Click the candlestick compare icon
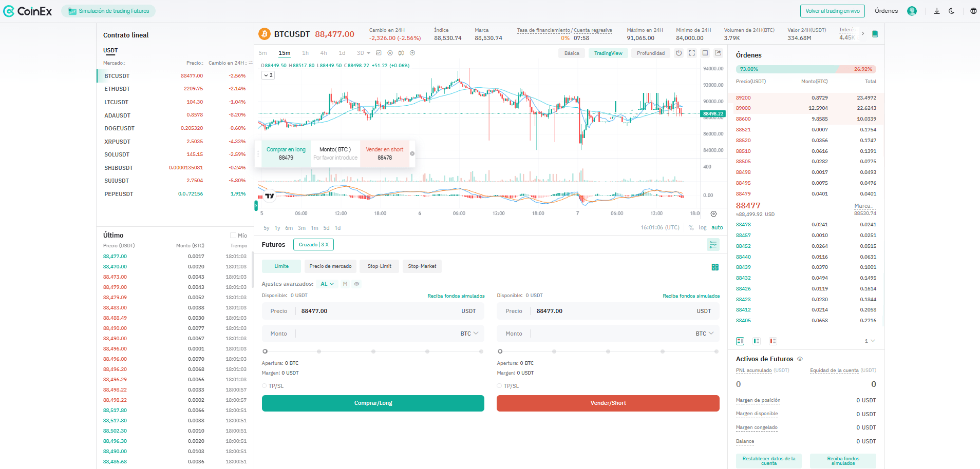Viewport: 980px width, 469px height. pyautogui.click(x=401, y=53)
